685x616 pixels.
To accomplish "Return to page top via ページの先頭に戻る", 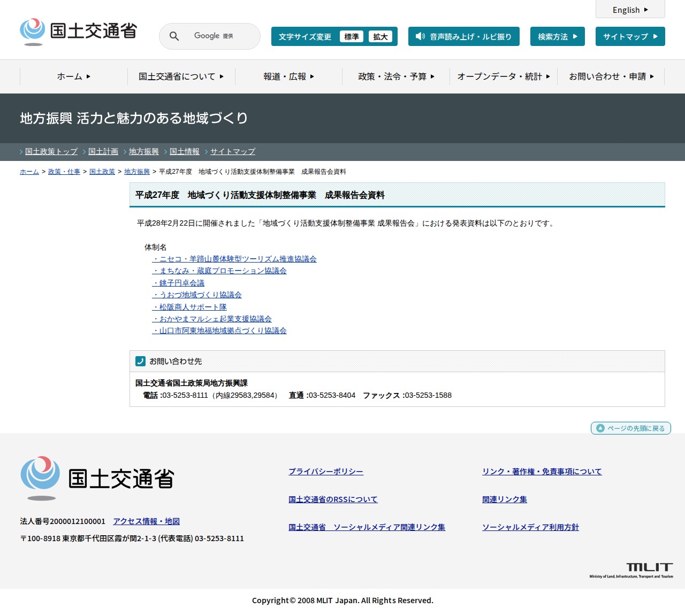I will (x=630, y=428).
